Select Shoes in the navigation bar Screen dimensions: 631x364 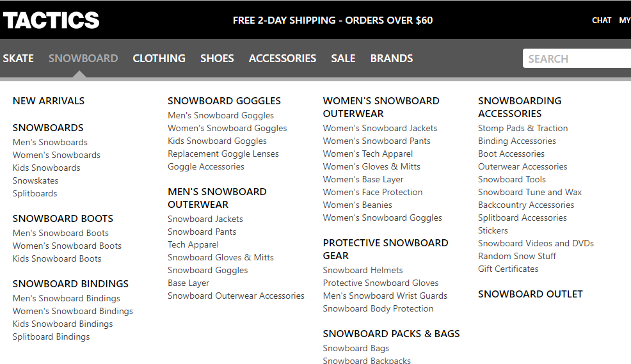coord(217,58)
